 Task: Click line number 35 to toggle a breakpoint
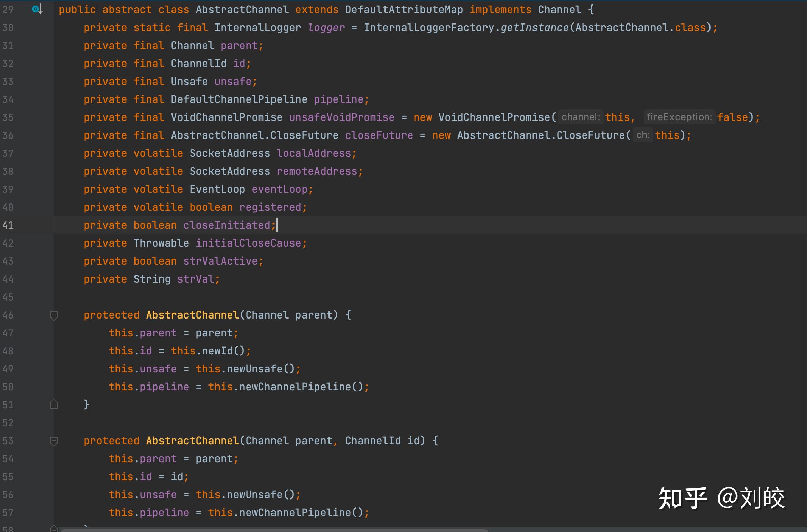tap(8, 117)
